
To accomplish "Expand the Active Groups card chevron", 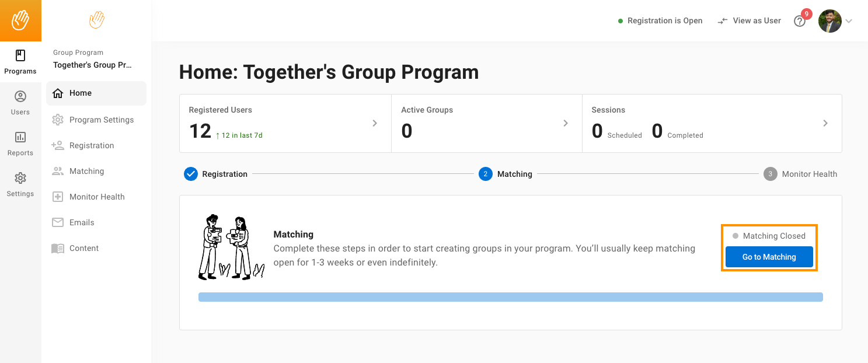I will click(x=566, y=123).
